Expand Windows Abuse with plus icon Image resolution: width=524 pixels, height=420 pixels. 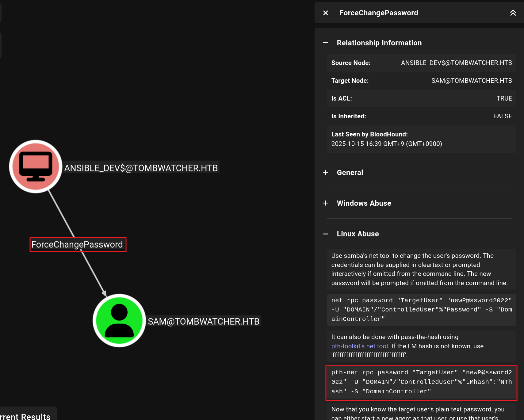[326, 203]
